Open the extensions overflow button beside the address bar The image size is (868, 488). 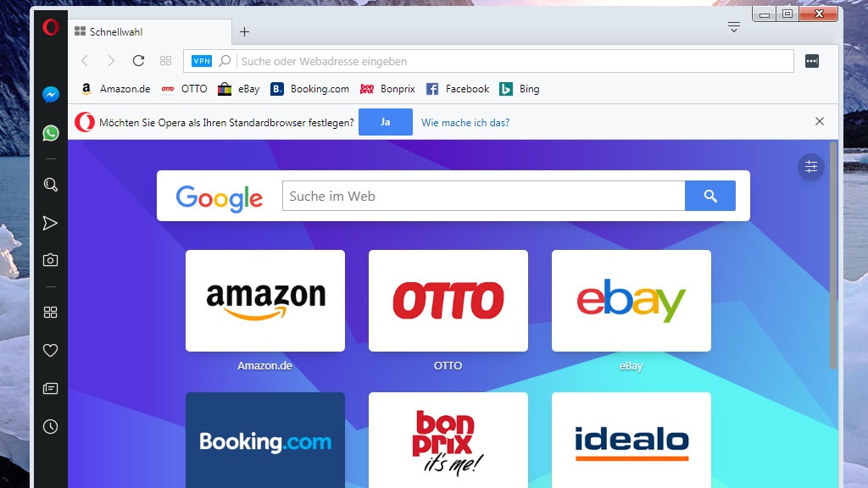[811, 60]
